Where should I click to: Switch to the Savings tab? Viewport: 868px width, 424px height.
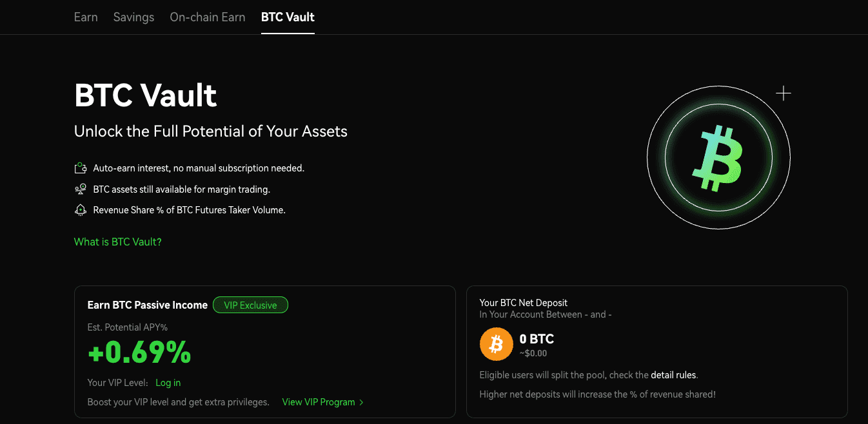(133, 17)
